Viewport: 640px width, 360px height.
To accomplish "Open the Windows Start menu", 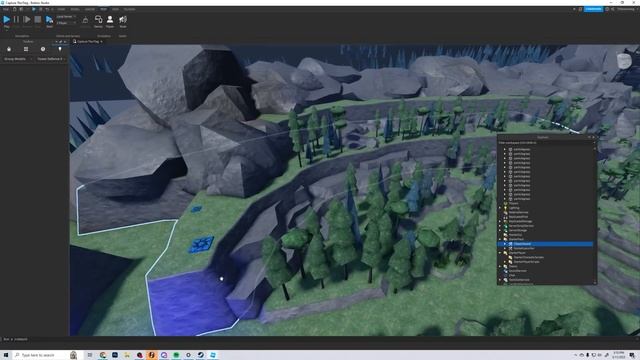I will point(6,355).
